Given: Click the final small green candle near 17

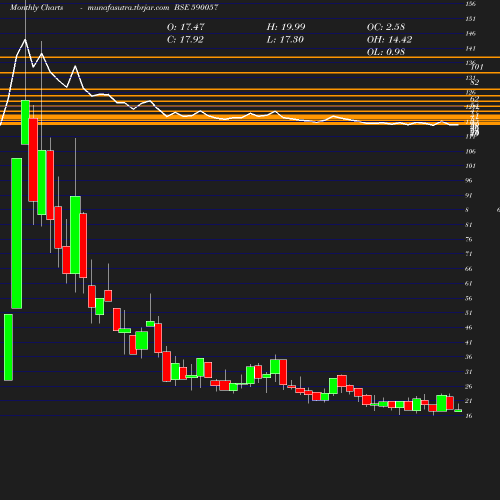Looking at the screenshot, I should pos(458,411).
